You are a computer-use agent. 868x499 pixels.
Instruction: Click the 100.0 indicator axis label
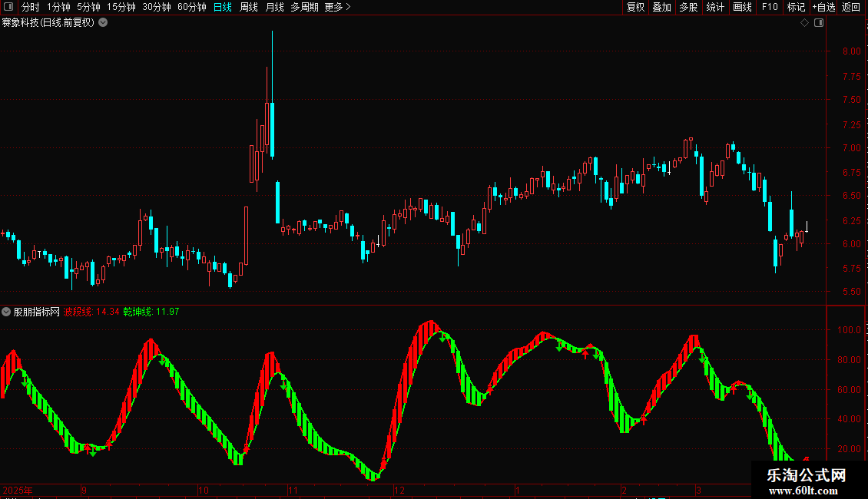coord(850,329)
